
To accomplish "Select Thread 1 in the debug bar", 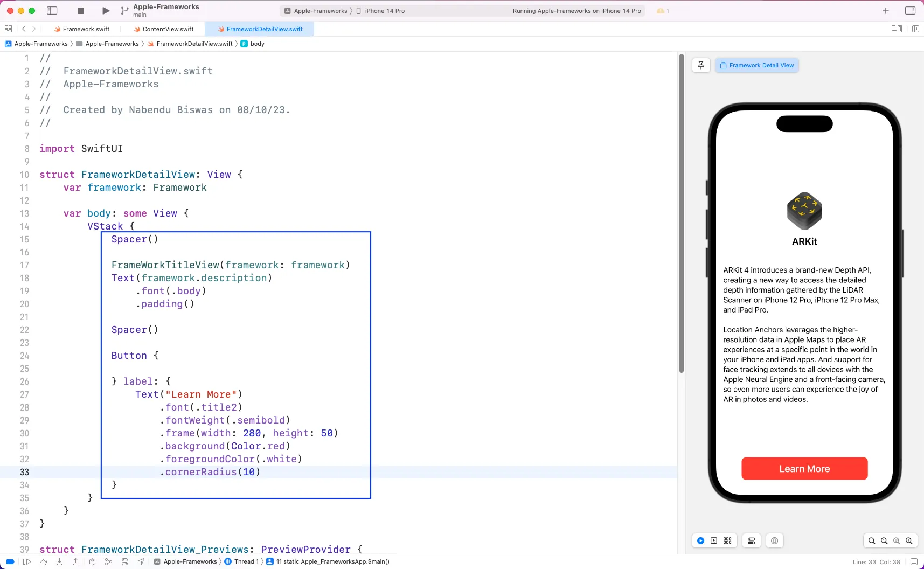I will pyautogui.click(x=242, y=561).
